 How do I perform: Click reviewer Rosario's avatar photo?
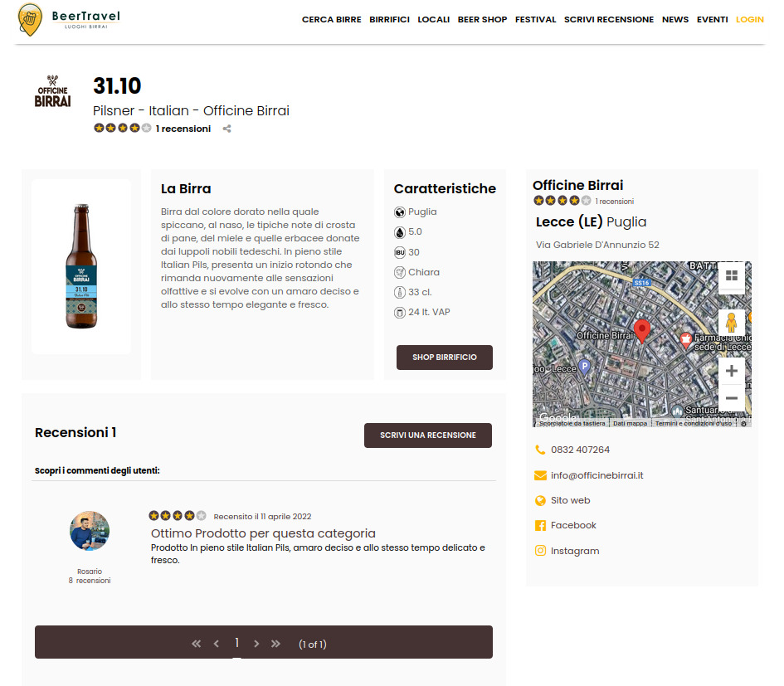[90, 531]
